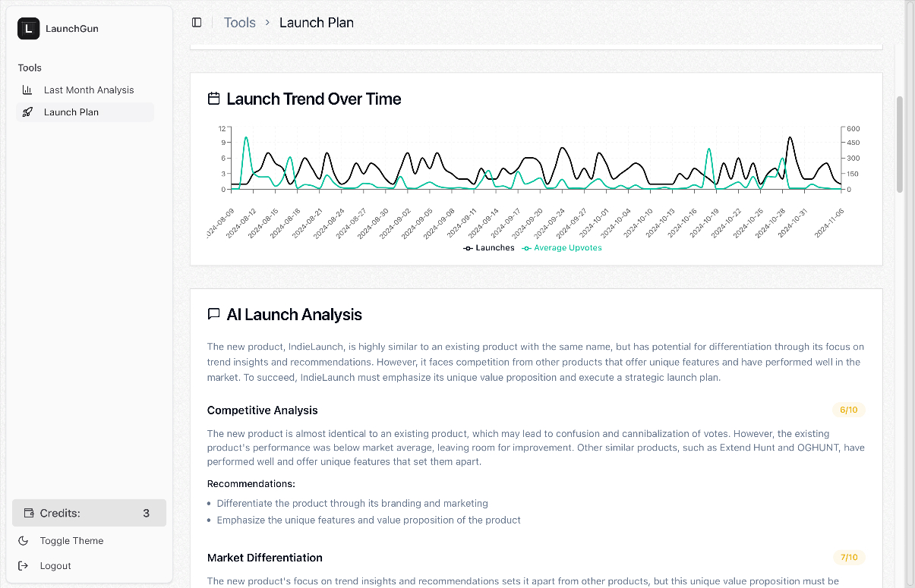Click the 600 value on right axis
Viewport: 915px width, 588px height.
tap(853, 128)
